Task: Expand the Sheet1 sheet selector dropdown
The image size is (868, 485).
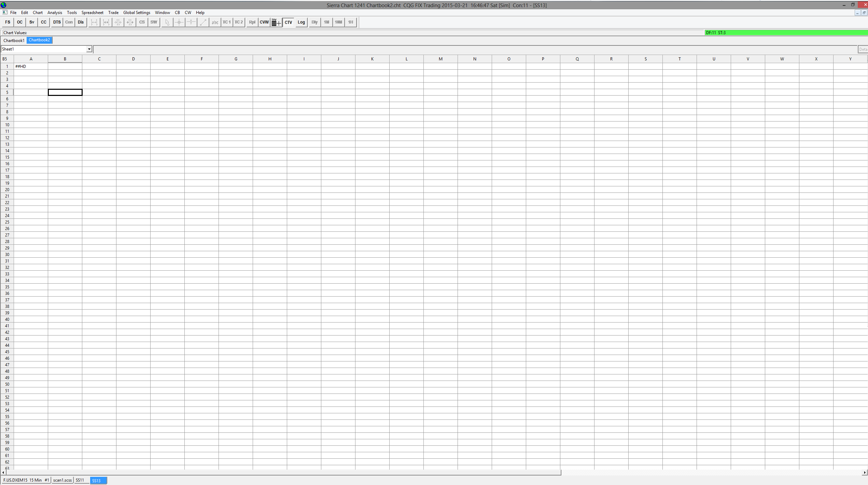Action: pos(89,49)
